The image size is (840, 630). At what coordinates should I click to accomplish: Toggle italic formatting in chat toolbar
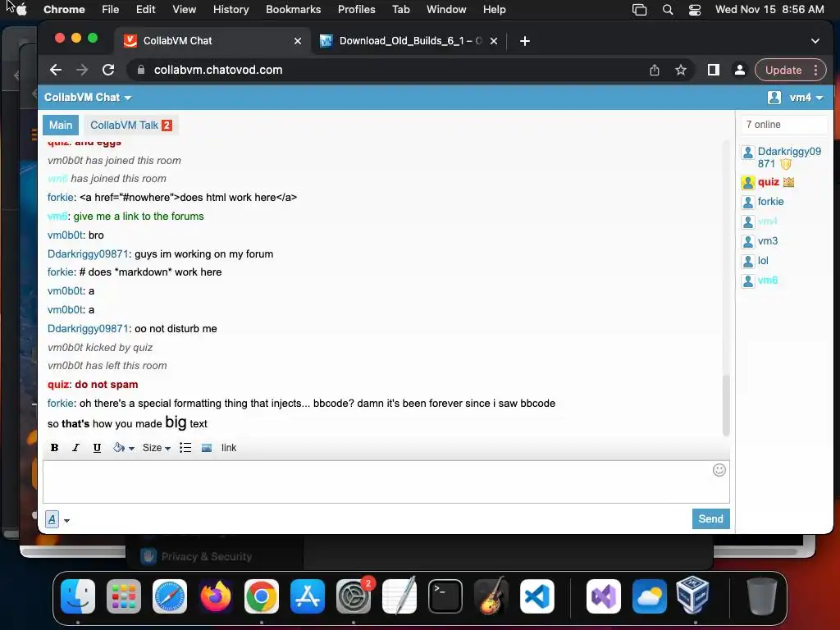75,448
